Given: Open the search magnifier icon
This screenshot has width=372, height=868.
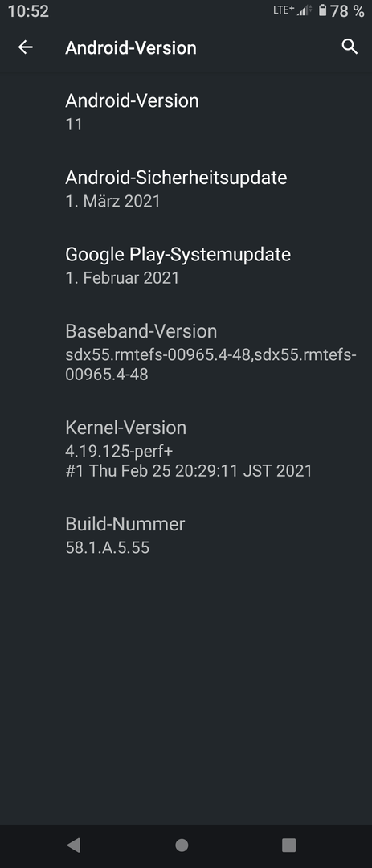Looking at the screenshot, I should [x=350, y=47].
